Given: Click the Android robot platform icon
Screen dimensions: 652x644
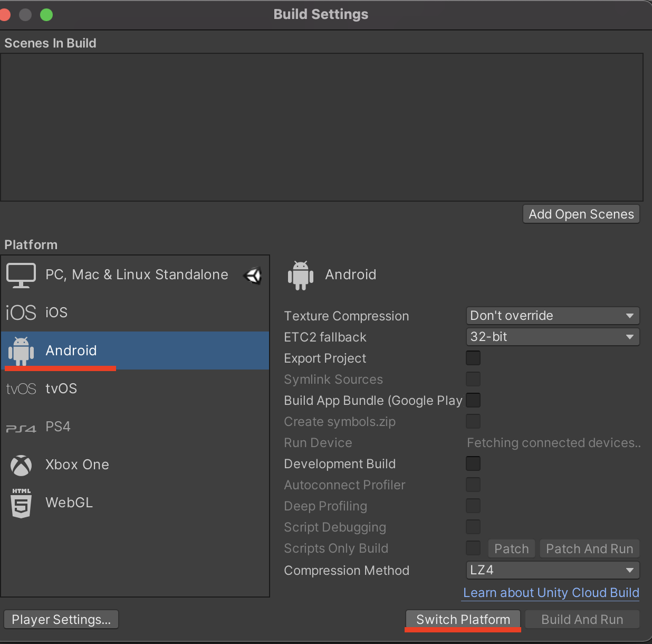Looking at the screenshot, I should 21,350.
